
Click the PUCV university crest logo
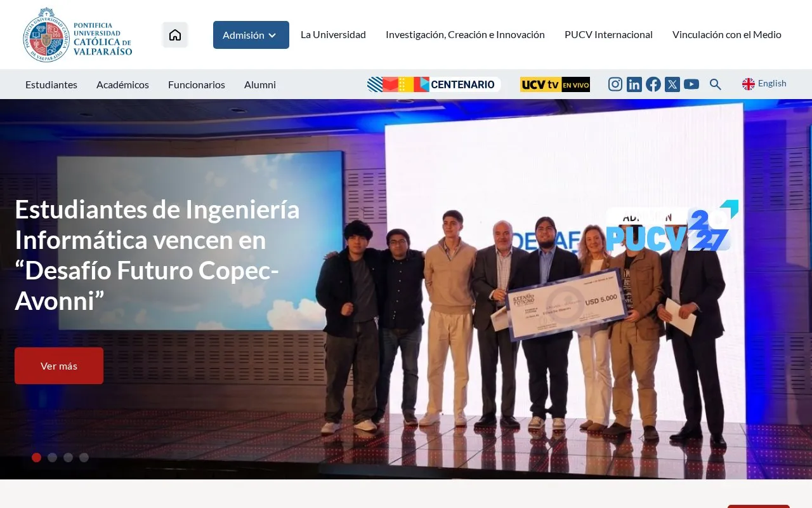pos(77,35)
